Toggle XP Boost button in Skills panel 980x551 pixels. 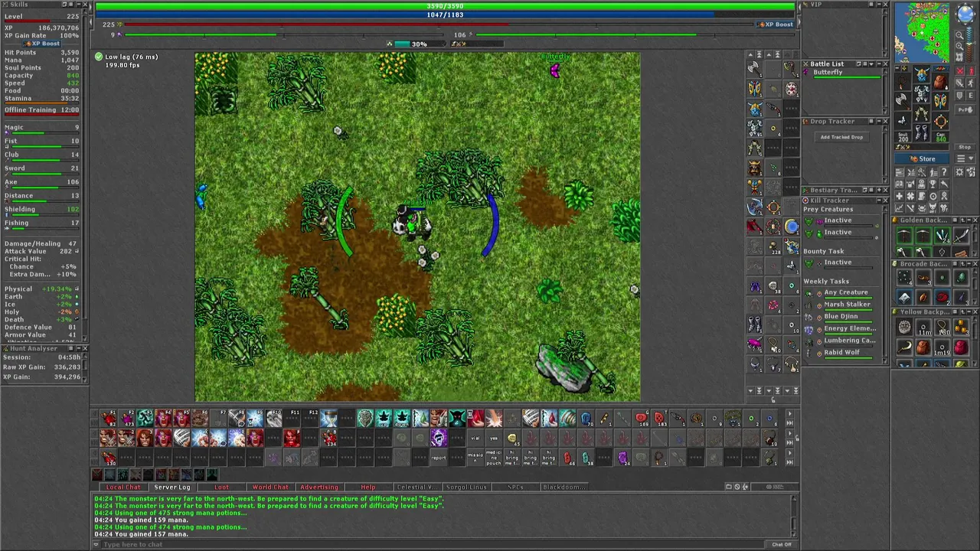(x=41, y=44)
